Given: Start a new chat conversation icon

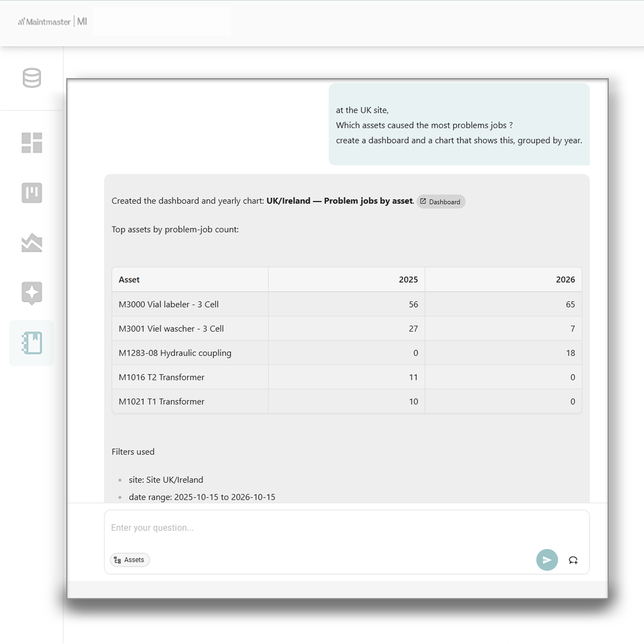Looking at the screenshot, I should [x=573, y=560].
